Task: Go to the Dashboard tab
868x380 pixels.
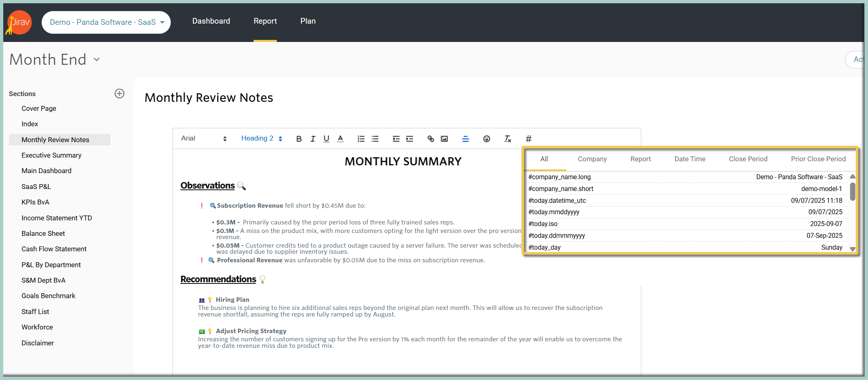Action: [x=211, y=21]
